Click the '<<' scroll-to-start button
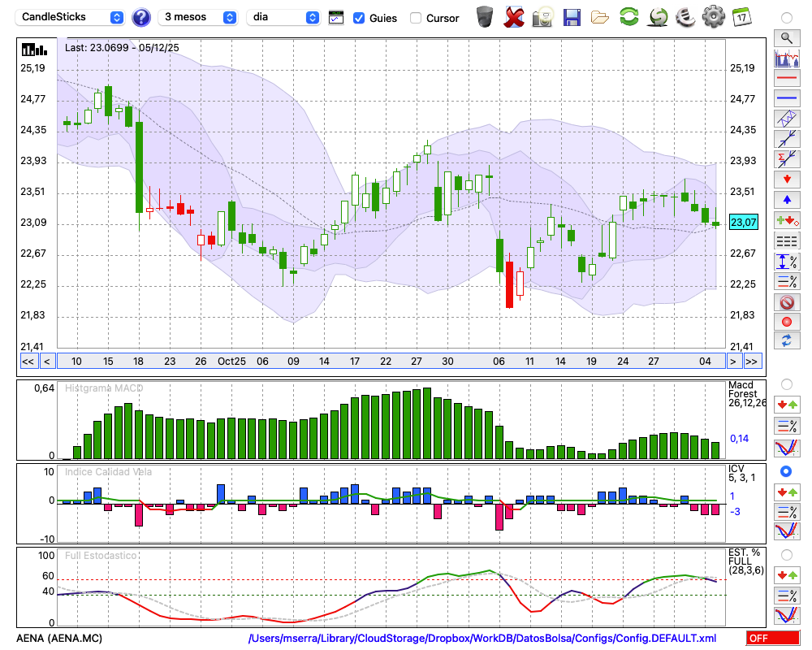 coord(28,362)
